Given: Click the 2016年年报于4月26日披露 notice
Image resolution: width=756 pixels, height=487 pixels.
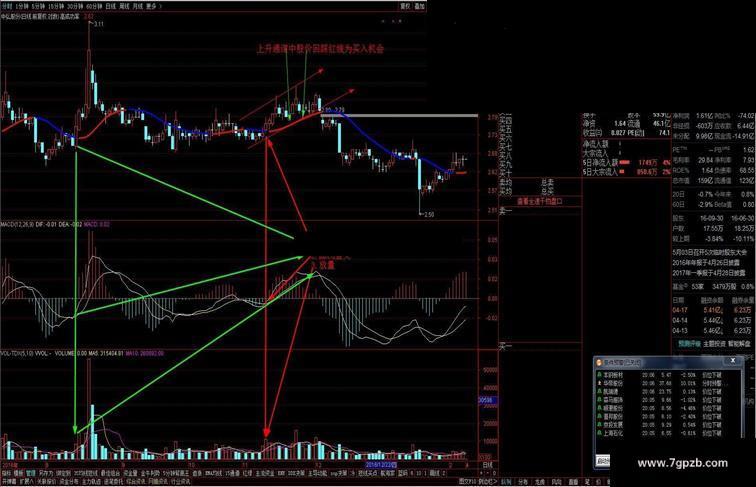Looking at the screenshot, I should [706, 263].
